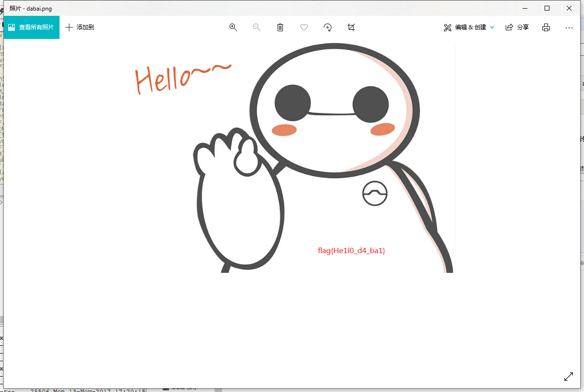Select the Crop tool icon
The image size is (584, 392).
pos(351,27)
